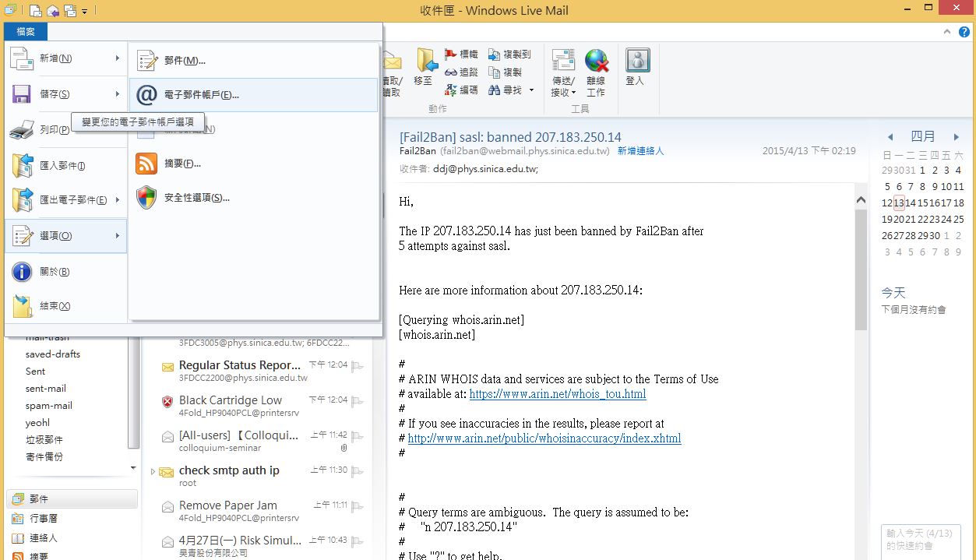Screen dimensions: 976x560
Task: Expand the check smtp auth ip thread
Action: tap(153, 471)
